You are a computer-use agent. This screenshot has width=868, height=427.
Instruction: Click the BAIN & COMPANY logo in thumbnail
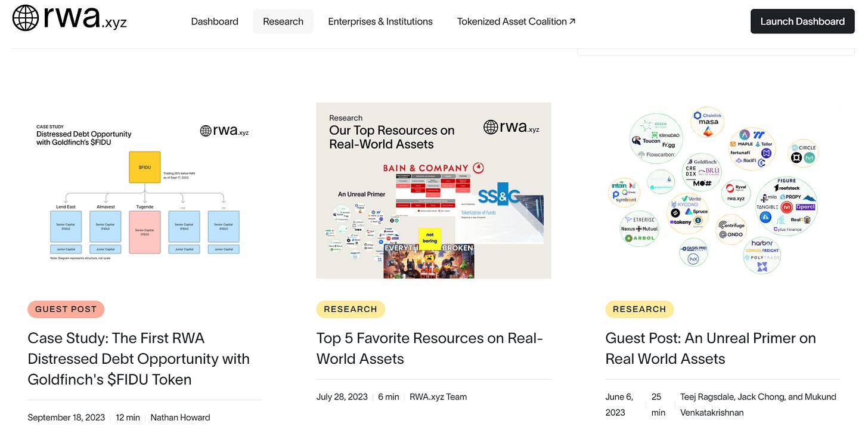(x=433, y=168)
